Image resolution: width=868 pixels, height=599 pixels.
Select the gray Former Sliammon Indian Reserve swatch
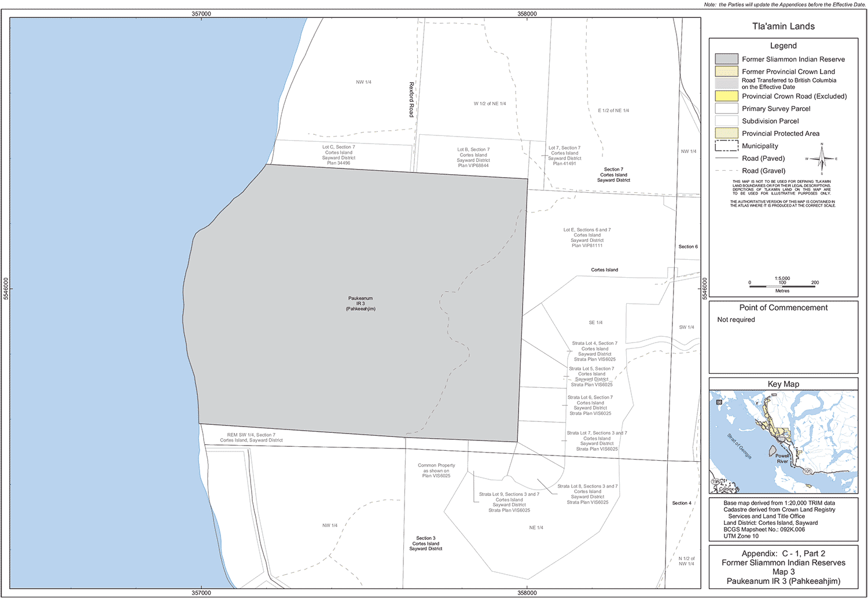[x=726, y=59]
